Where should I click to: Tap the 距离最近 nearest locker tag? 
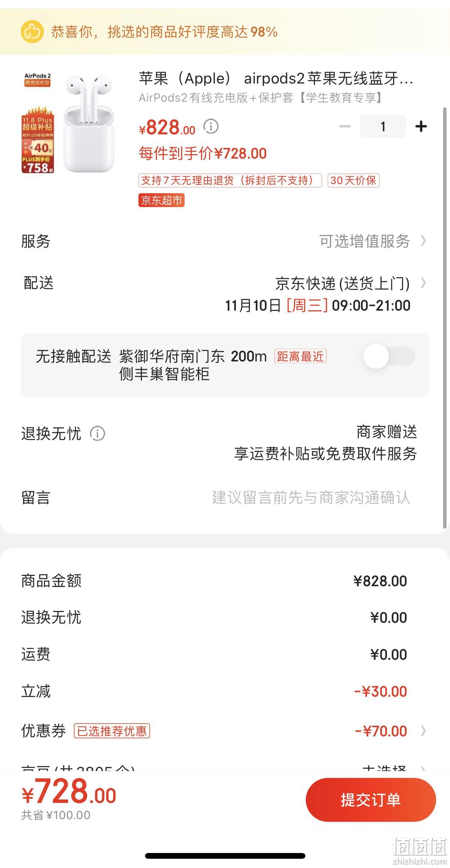[300, 356]
